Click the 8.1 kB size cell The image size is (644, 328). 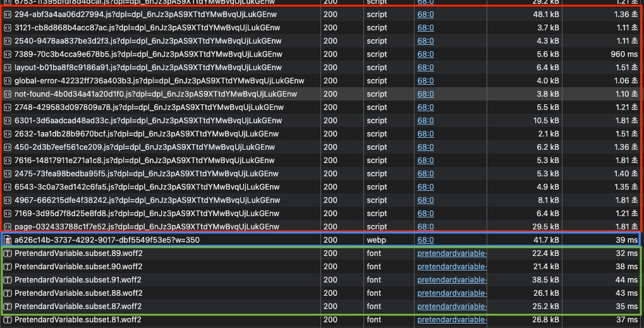click(548, 200)
